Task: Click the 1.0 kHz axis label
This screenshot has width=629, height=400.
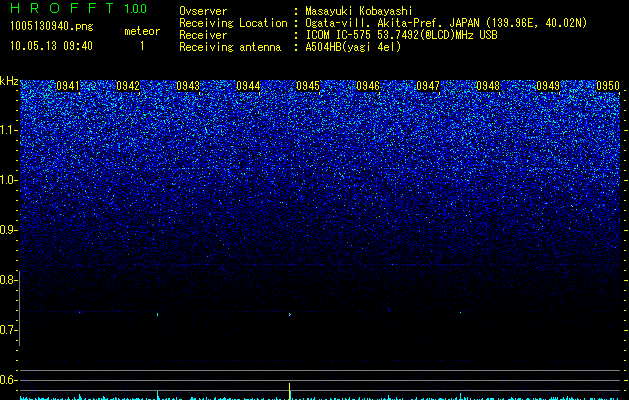Action: point(9,180)
